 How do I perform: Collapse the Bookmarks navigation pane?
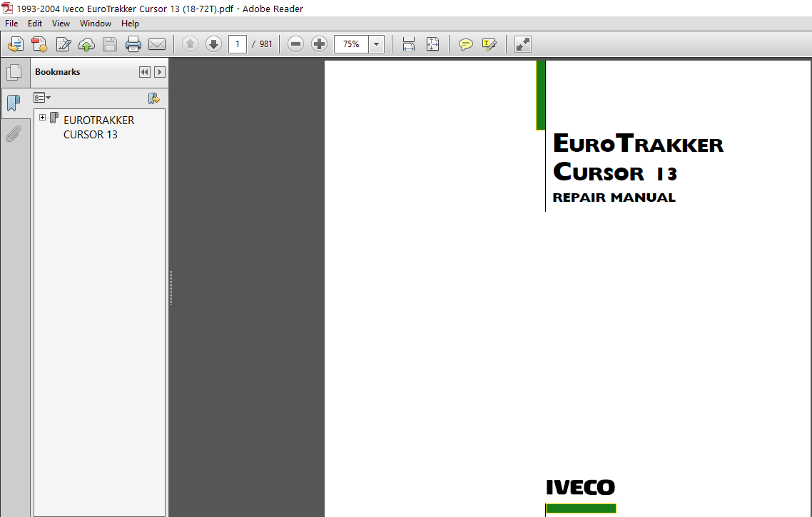[144, 72]
